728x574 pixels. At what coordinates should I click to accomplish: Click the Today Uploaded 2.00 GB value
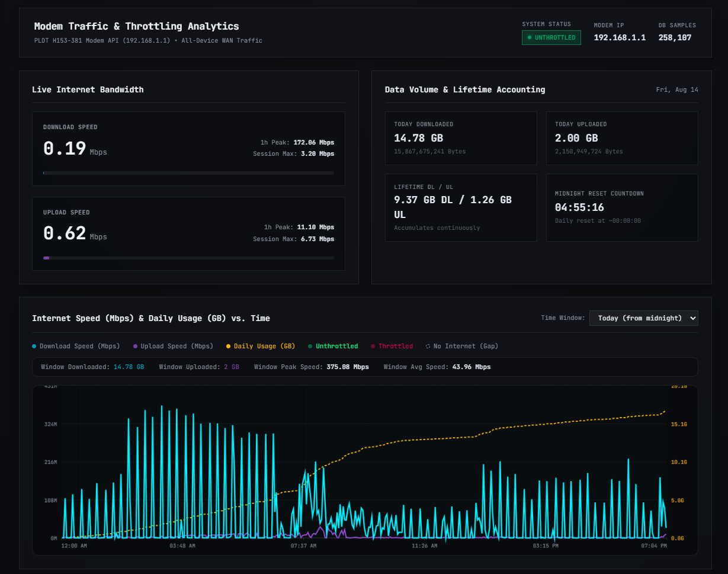click(576, 138)
